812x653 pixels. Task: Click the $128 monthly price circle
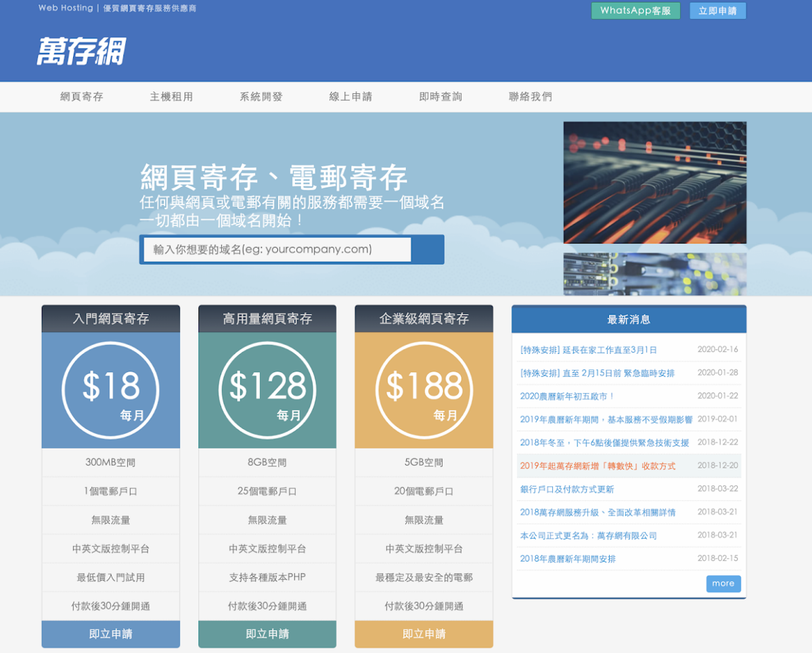coord(267,390)
